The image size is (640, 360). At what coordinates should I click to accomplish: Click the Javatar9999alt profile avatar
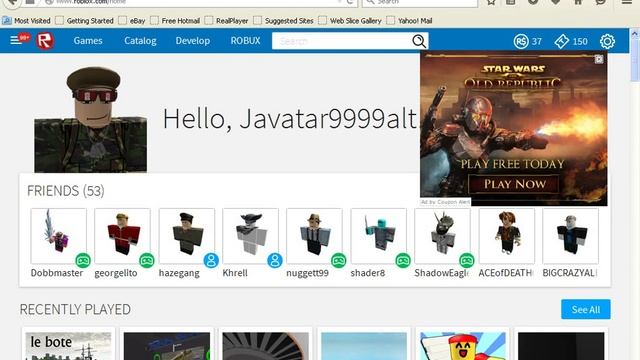click(91, 119)
